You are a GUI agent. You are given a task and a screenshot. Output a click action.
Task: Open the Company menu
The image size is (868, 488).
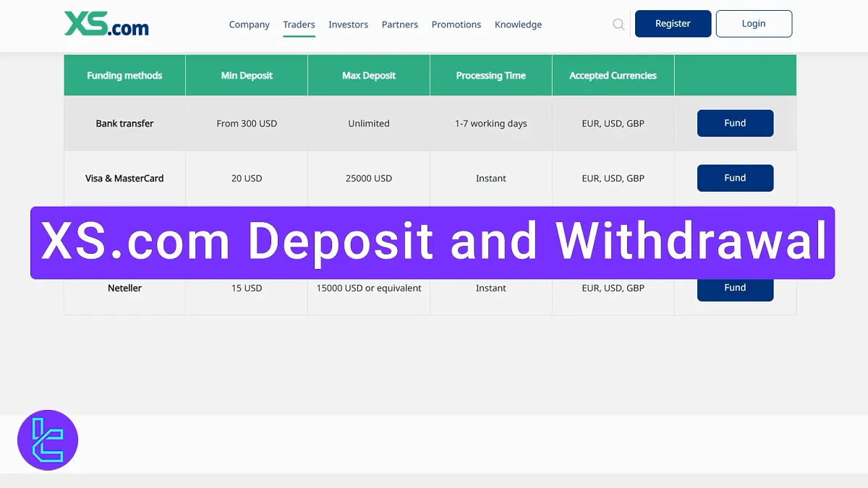tap(249, 24)
